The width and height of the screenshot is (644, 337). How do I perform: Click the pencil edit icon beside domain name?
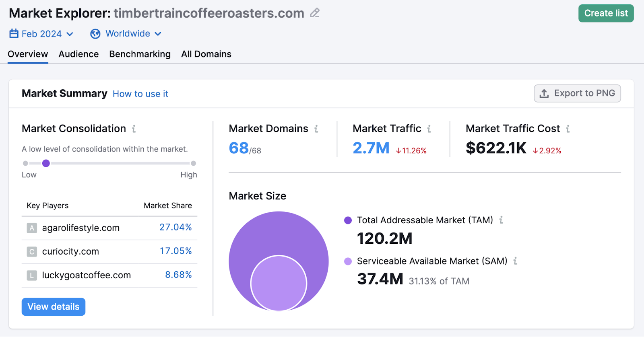pyautogui.click(x=315, y=13)
